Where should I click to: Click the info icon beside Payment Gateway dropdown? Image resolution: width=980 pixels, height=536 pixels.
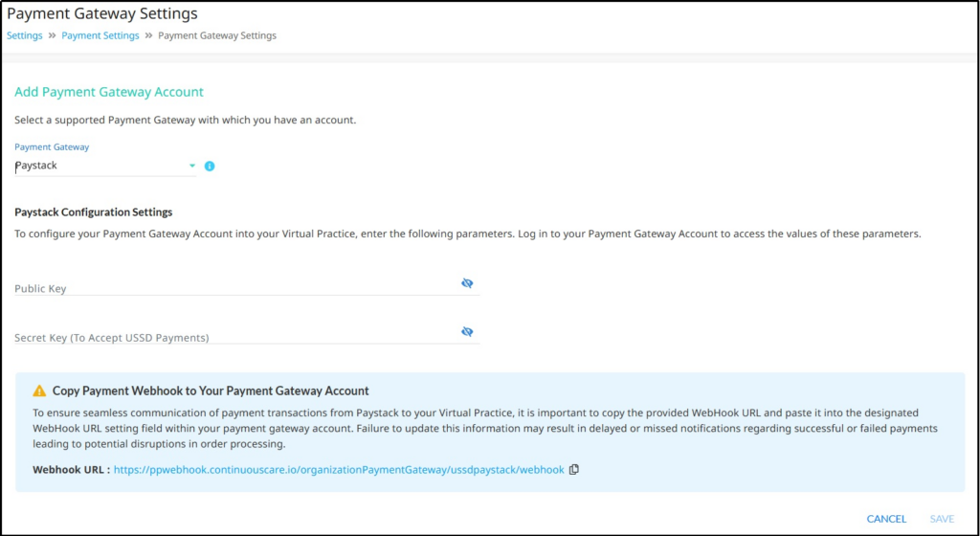[210, 167]
